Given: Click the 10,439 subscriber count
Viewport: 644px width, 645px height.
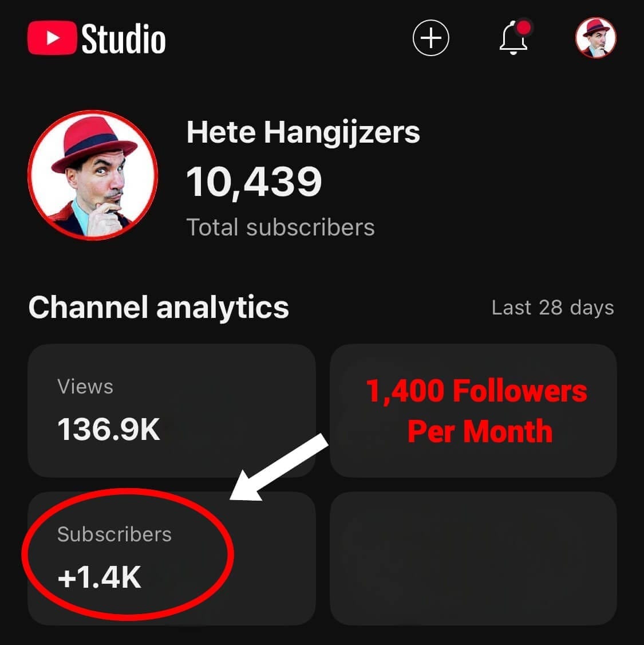Looking at the screenshot, I should pos(254,182).
